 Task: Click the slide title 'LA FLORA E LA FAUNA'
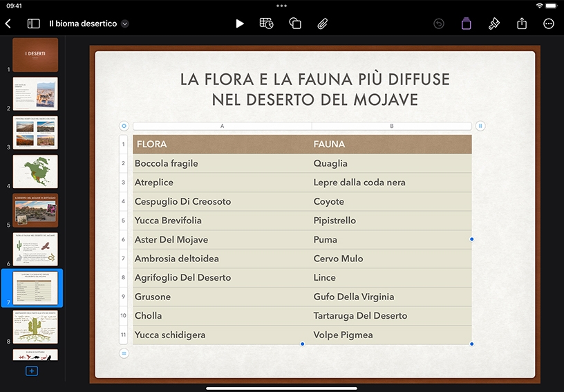314,89
